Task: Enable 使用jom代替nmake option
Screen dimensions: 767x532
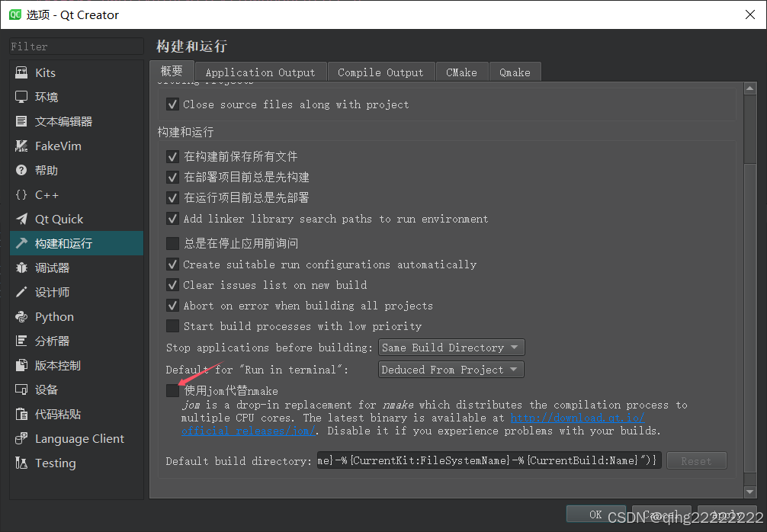Action: 172,390
